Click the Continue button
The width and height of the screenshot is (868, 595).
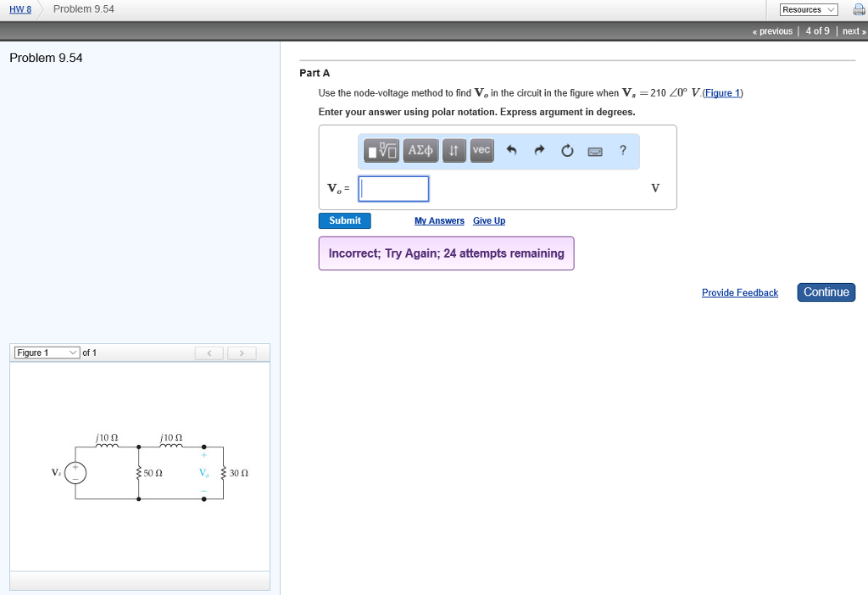825,292
